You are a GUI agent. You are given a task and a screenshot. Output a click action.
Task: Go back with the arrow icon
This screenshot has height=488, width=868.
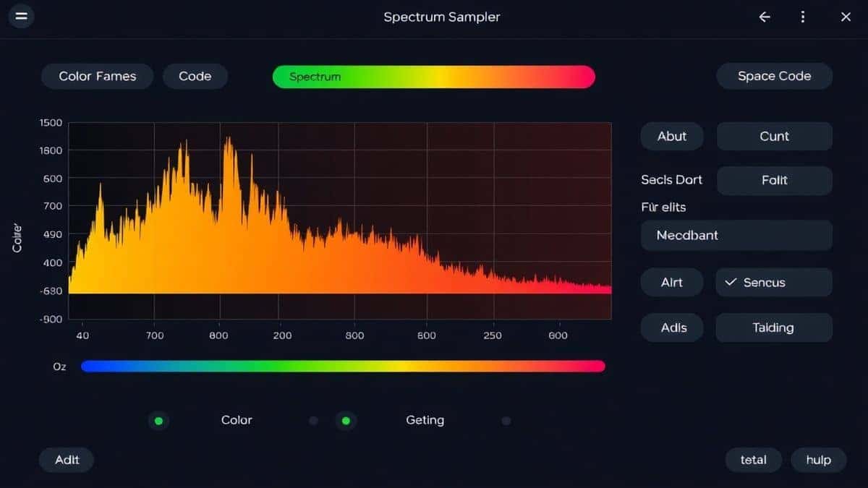click(x=765, y=17)
